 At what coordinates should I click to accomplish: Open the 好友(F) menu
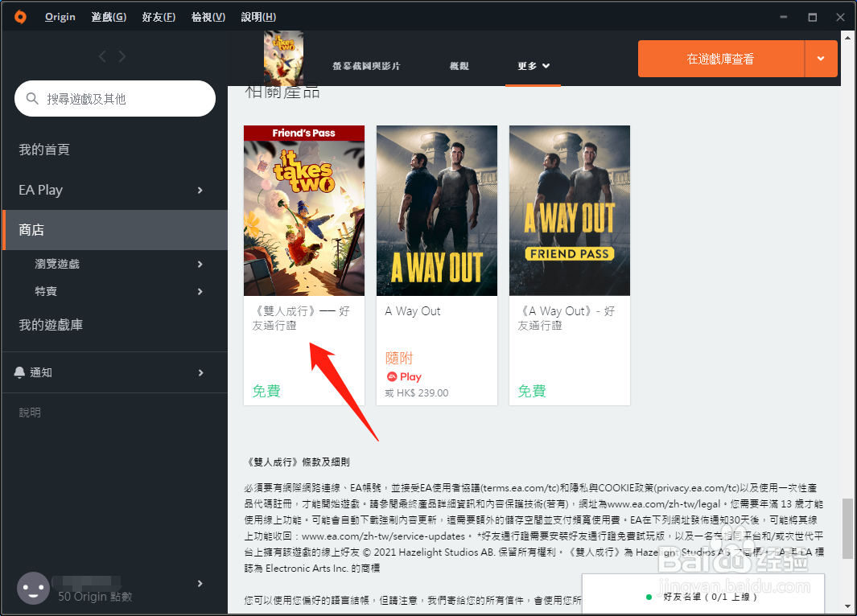click(159, 17)
